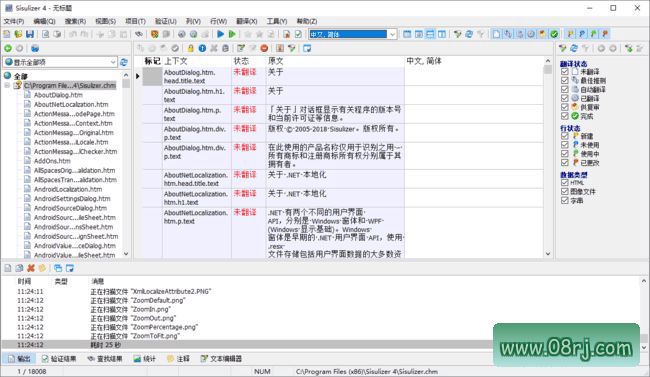Toggle the 新建 row status checkbox
Image resolution: width=650 pixels, height=377 pixels.
pos(565,136)
